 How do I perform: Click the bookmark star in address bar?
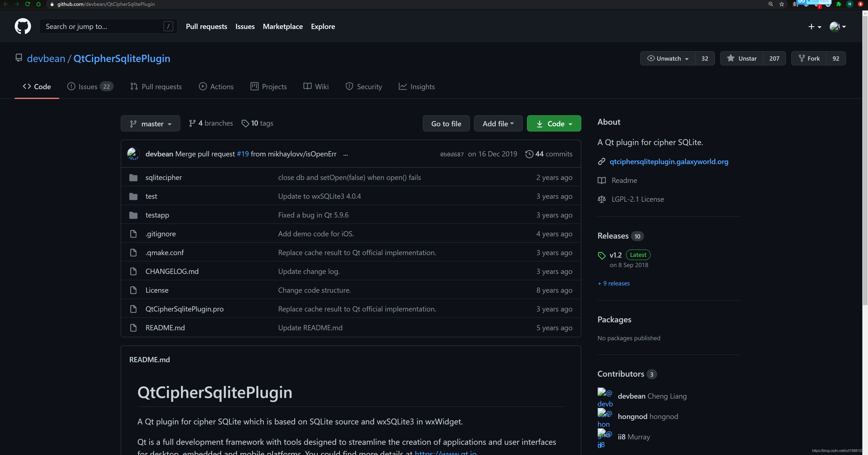tap(781, 4)
